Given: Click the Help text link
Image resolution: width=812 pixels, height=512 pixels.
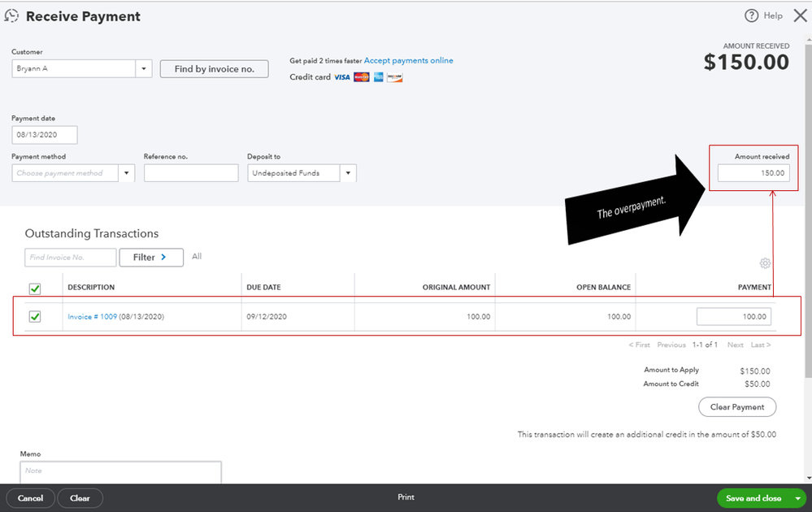Looking at the screenshot, I should click(x=773, y=15).
